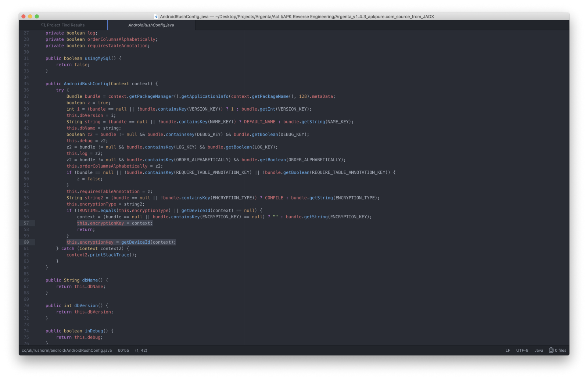
Task: Click line number 49 in the gutter
Action: [x=26, y=172]
